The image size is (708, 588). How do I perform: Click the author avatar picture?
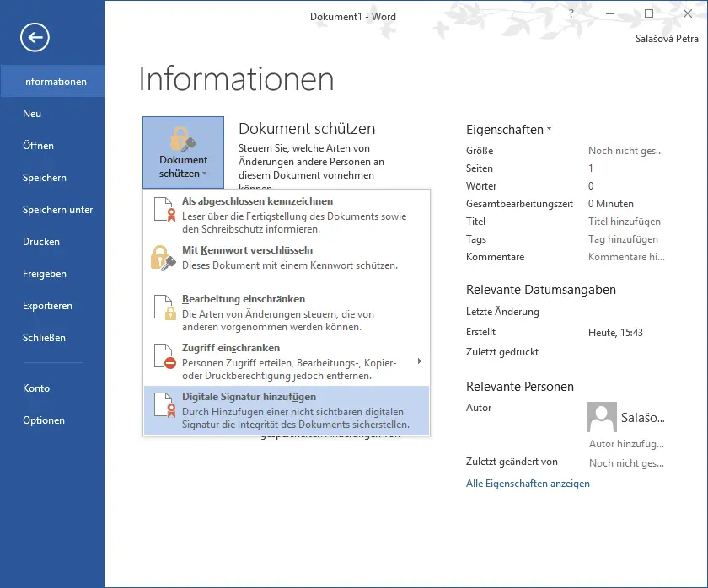602,417
